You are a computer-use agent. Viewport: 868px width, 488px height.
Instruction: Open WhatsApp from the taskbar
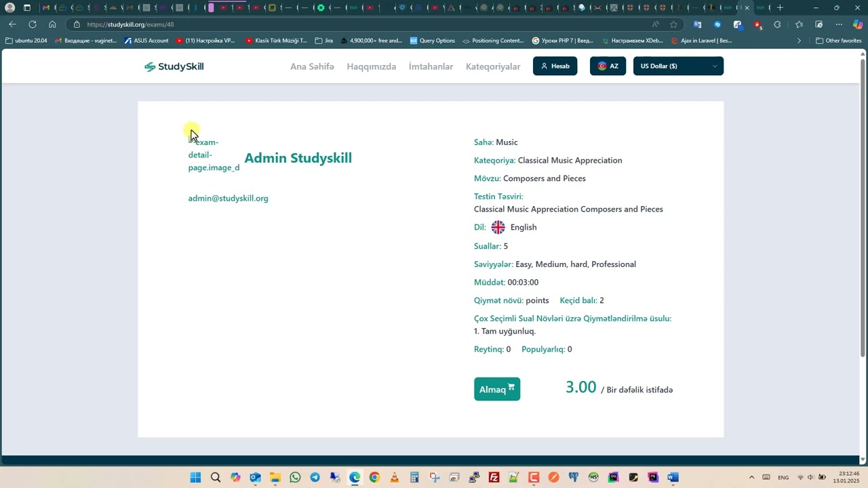(x=295, y=477)
